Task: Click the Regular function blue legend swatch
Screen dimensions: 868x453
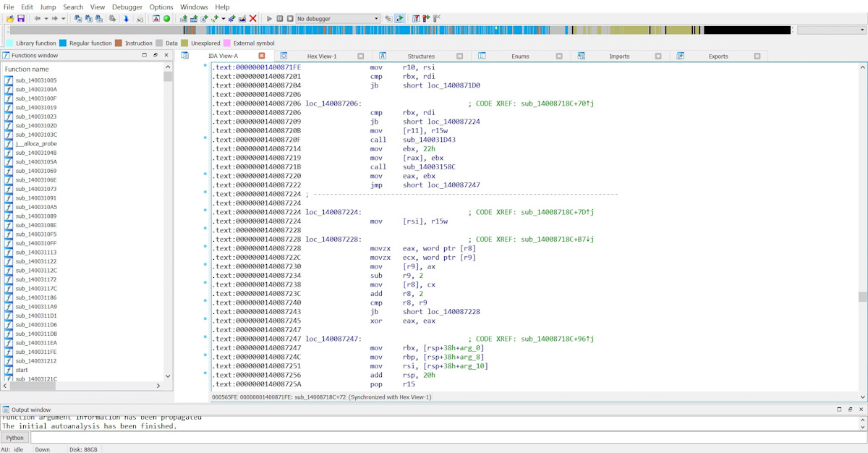Action: coord(63,43)
